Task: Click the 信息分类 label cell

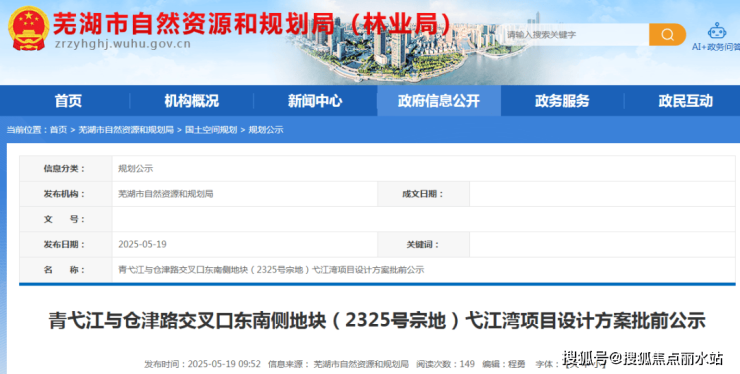Action: pos(66,169)
